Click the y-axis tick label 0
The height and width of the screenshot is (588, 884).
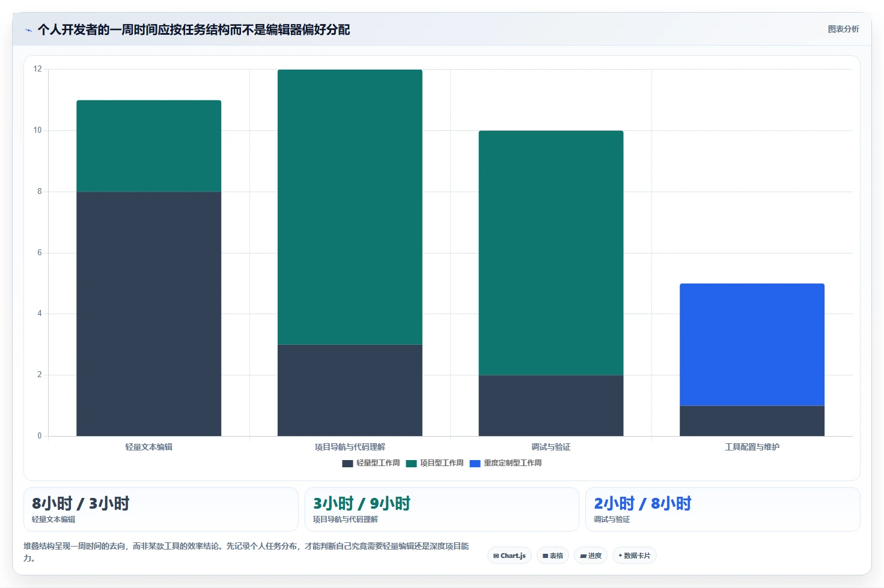[x=40, y=436]
